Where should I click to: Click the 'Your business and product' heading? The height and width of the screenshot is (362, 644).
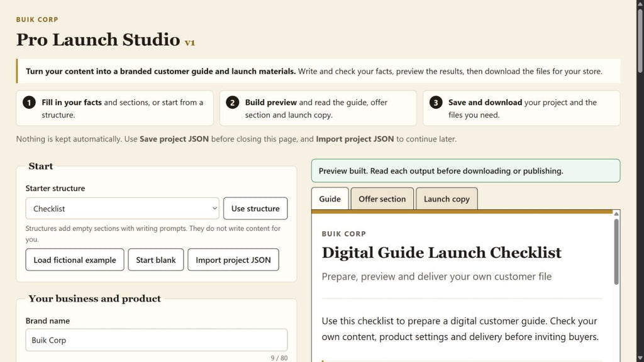click(x=94, y=299)
